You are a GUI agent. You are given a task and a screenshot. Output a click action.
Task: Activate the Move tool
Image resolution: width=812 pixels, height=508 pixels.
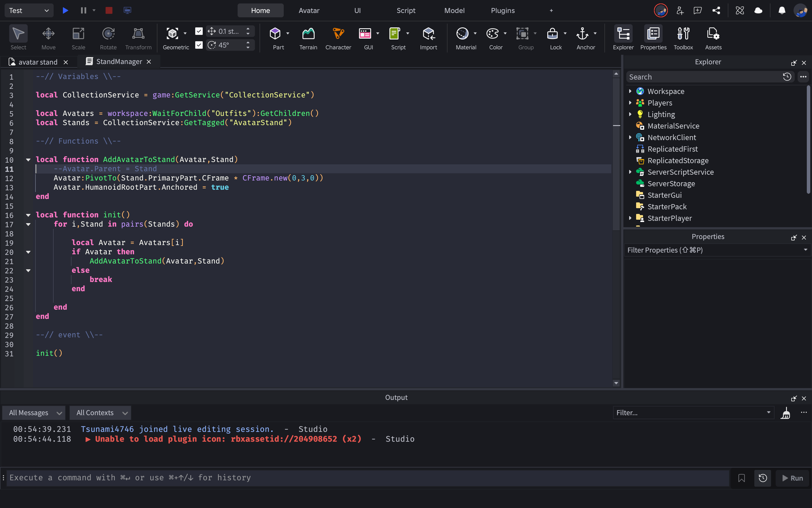48,37
